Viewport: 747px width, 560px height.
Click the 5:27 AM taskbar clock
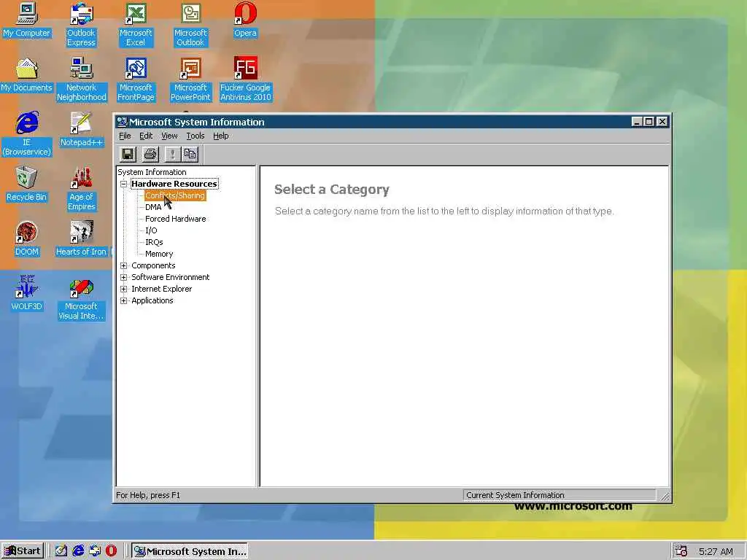pyautogui.click(x=716, y=551)
